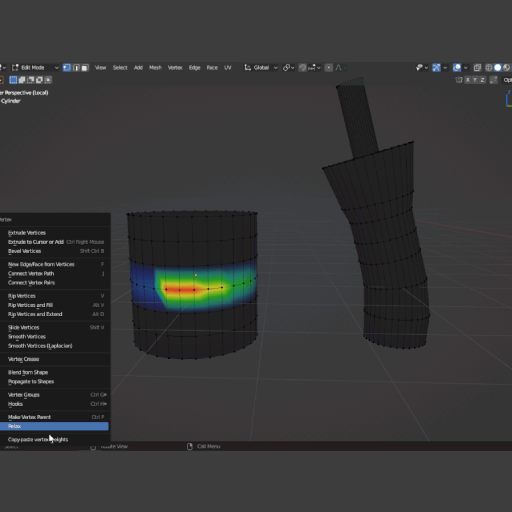Toggle mesh mirror Z axis

[483, 80]
